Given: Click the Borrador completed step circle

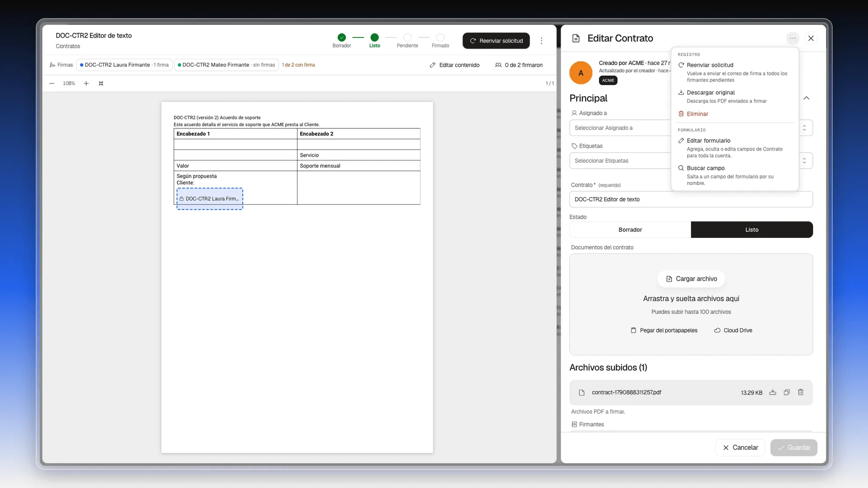Looking at the screenshot, I should pos(342,38).
